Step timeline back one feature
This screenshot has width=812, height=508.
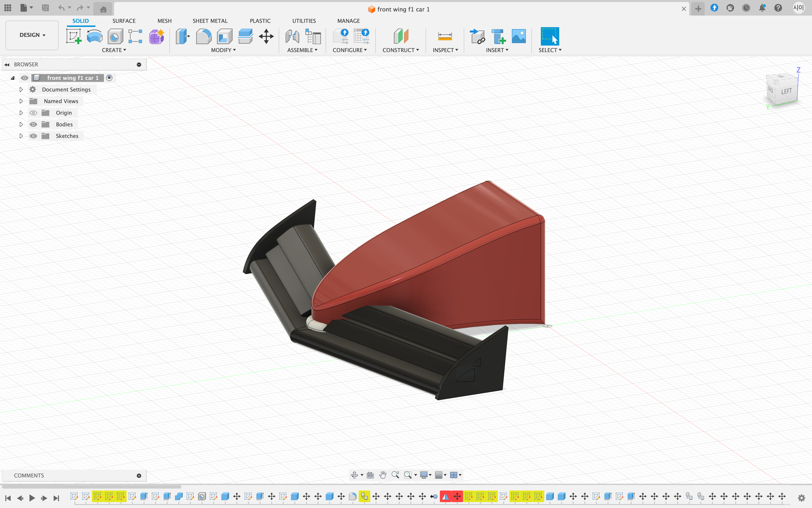20,498
